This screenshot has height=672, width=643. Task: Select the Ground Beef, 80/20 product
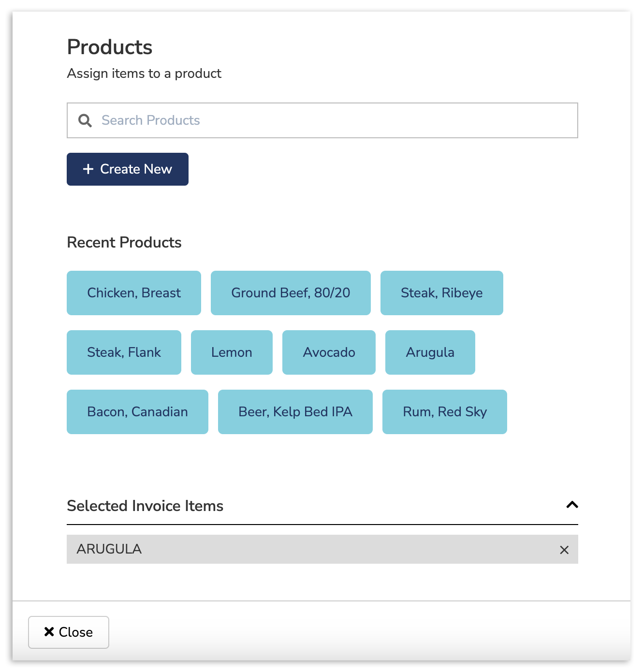point(291,292)
